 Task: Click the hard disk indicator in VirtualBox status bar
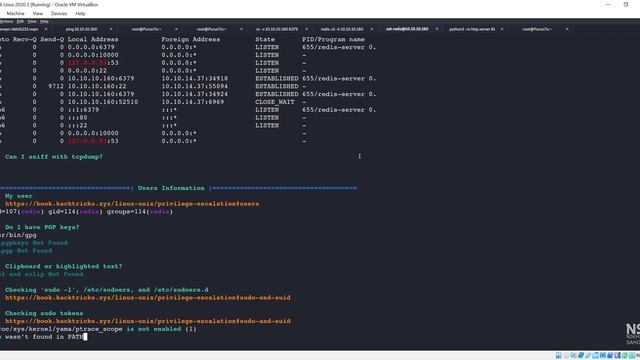point(559,356)
